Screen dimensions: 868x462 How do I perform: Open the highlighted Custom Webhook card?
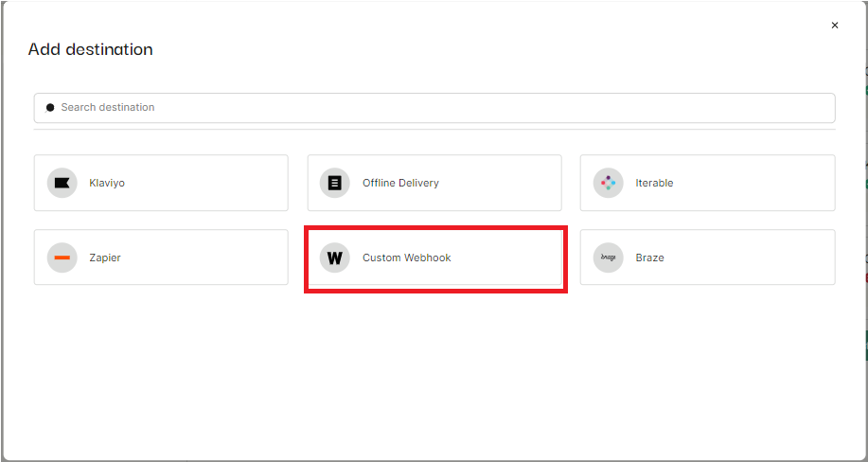pos(434,258)
